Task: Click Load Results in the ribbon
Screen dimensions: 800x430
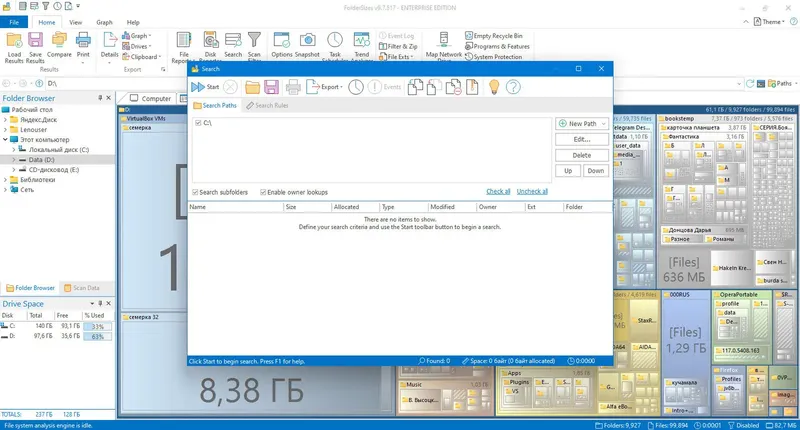Action: [x=14, y=47]
